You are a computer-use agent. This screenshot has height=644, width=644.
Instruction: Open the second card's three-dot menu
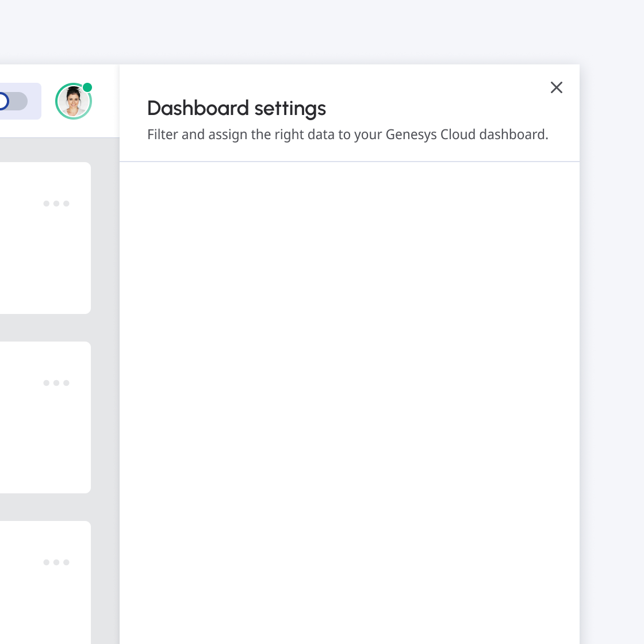click(56, 383)
